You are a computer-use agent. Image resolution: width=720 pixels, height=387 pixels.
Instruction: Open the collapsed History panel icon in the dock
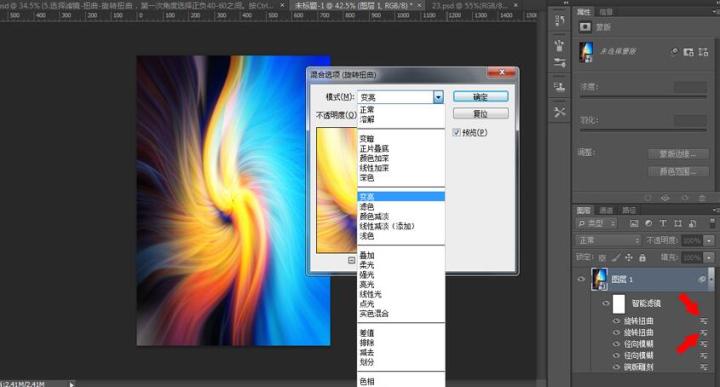pos(559,20)
